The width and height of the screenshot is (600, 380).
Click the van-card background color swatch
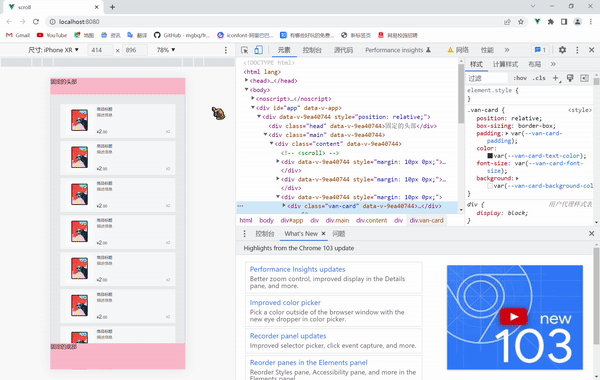coord(490,186)
